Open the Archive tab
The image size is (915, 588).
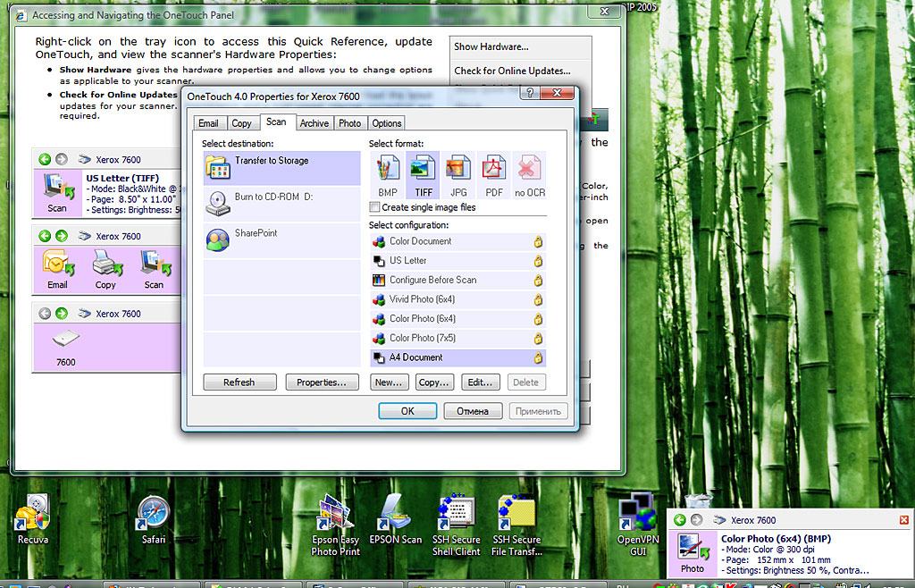coord(314,123)
